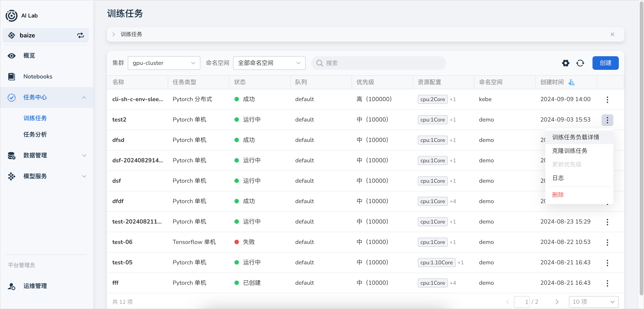Viewport: 644px width, 309px height.
Task: Click the baize workspace diamond icon
Action: 12,35
